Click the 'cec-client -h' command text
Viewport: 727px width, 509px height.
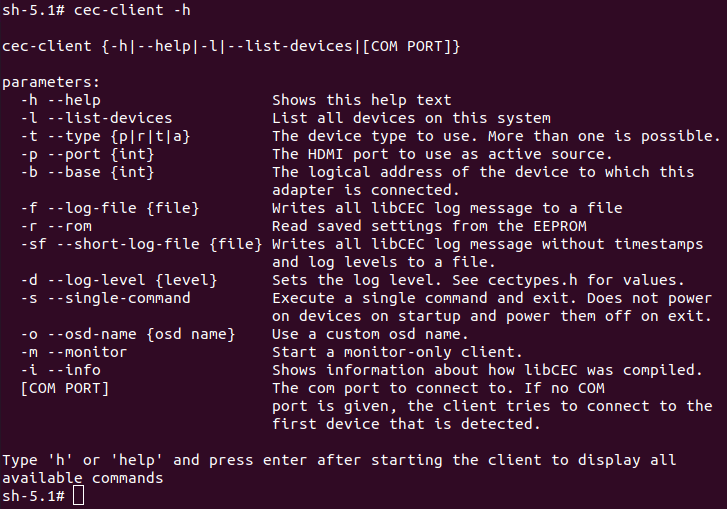132,10
